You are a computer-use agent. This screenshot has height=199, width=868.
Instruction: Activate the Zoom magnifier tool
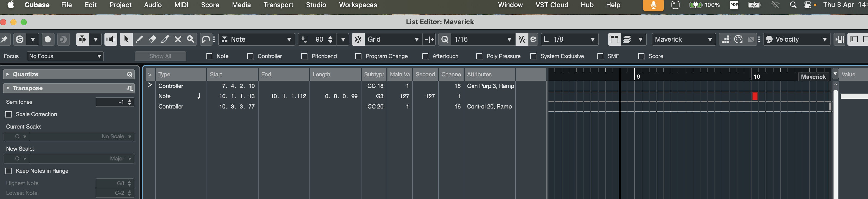click(x=191, y=39)
